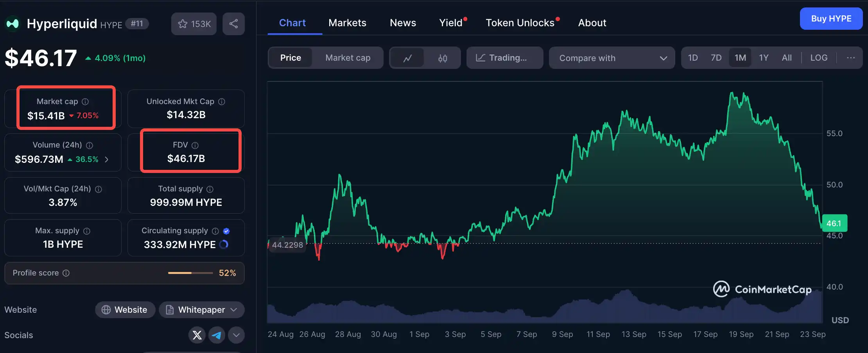This screenshot has width=868, height=353.
Task: Open the TradingView chart icon button
Action: coord(481,58)
